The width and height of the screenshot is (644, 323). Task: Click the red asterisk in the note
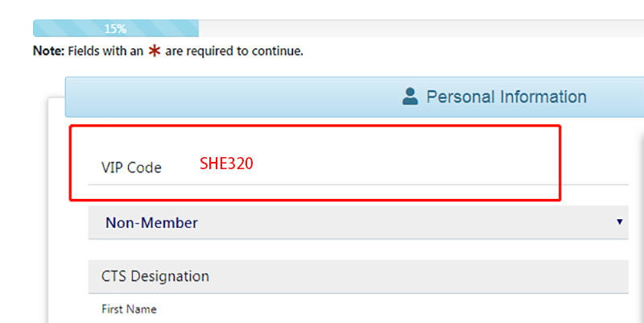[x=155, y=52]
